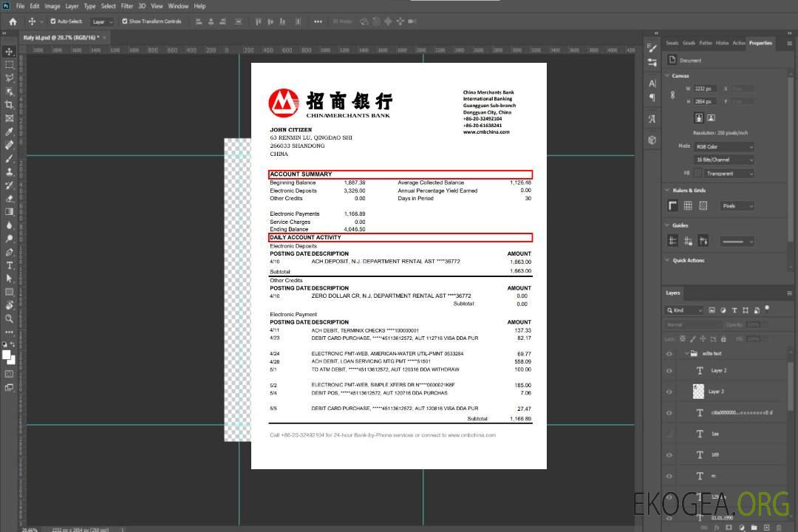Select the Brush tool
Screen dimensions: 798x532
[x=9, y=158]
